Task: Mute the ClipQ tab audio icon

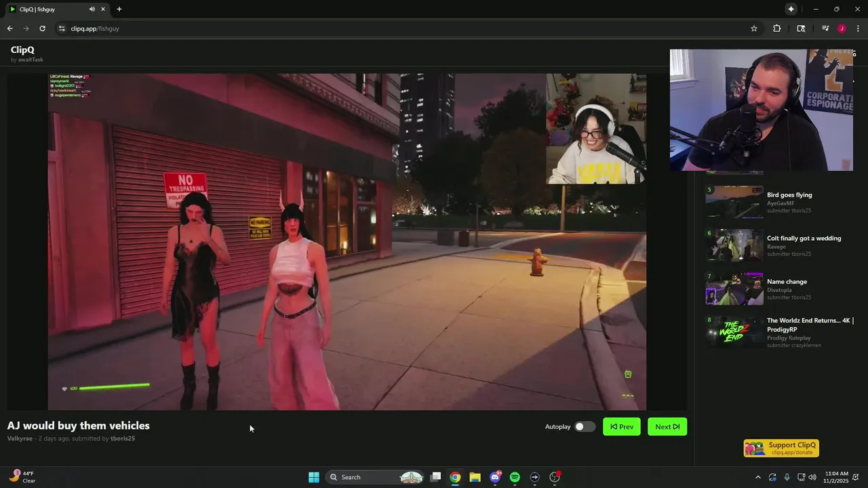Action: click(x=92, y=9)
